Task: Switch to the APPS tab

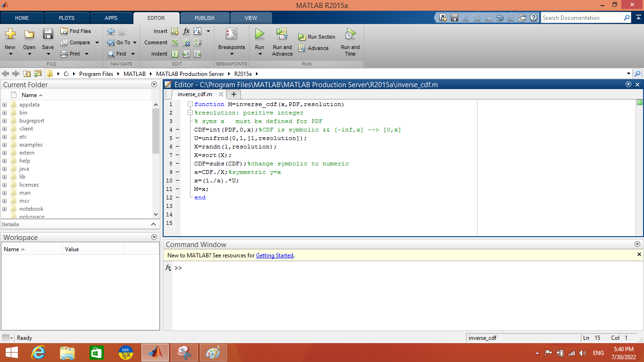Action: point(111,18)
